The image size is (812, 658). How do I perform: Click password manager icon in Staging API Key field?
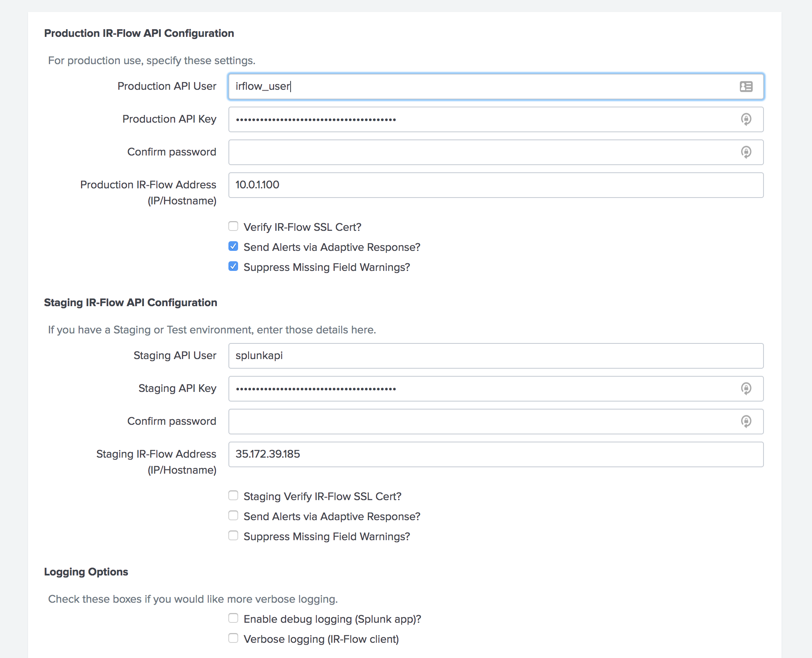click(x=746, y=389)
